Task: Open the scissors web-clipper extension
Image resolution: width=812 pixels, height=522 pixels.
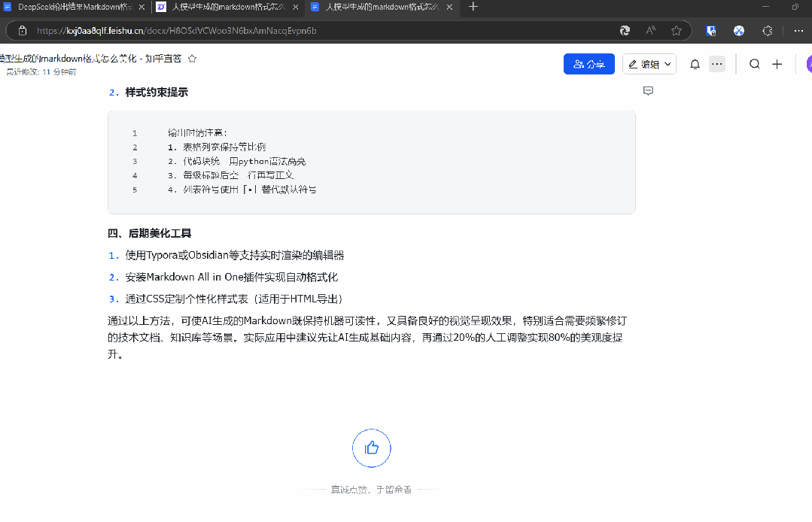Action: coord(739,31)
